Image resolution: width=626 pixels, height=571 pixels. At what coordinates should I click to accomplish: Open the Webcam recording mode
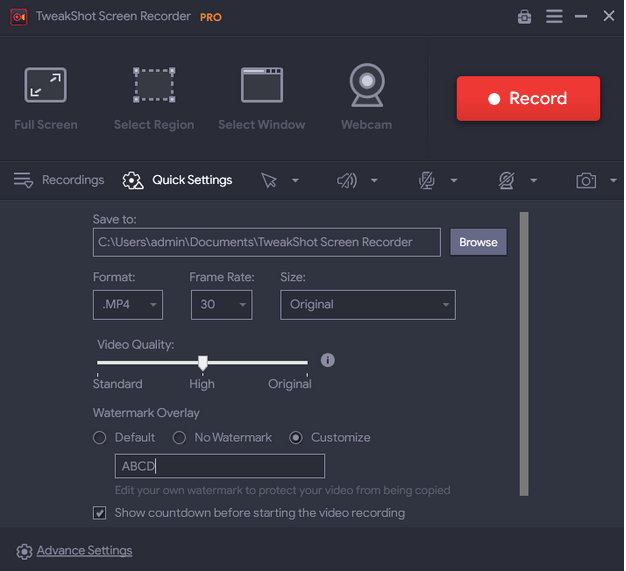pos(366,85)
